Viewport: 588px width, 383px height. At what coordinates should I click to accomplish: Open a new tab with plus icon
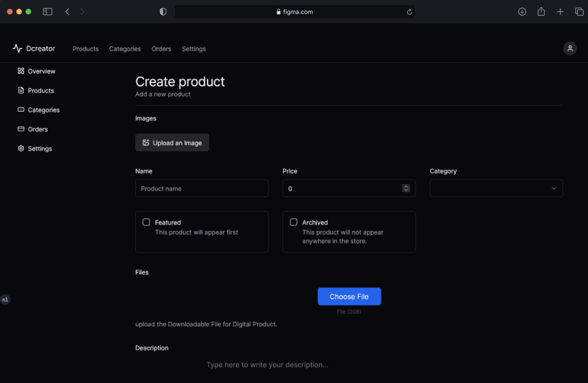tap(560, 12)
